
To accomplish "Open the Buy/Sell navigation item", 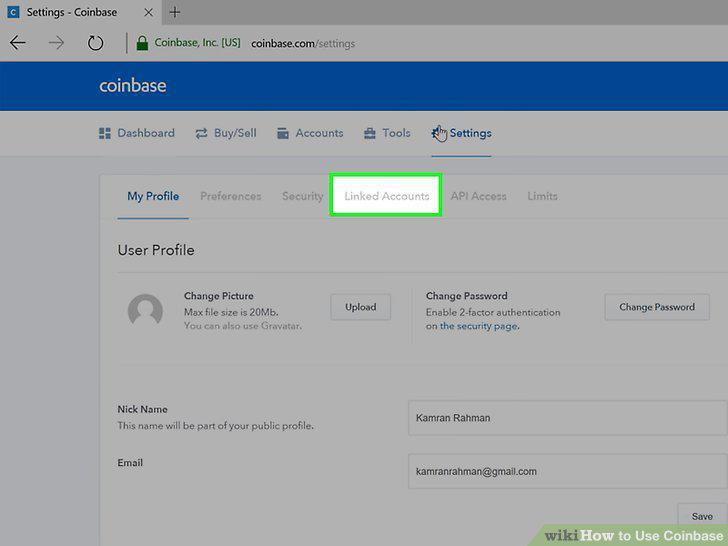I will click(226, 133).
